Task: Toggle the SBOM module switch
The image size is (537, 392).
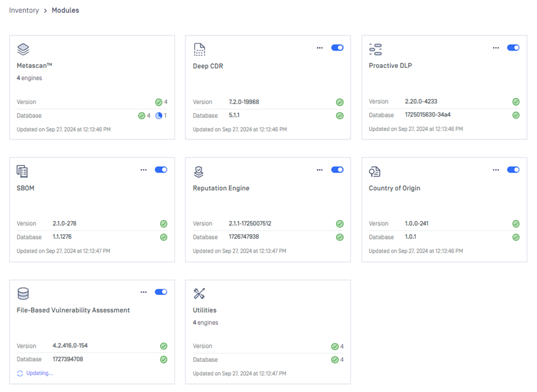Action: (x=161, y=170)
